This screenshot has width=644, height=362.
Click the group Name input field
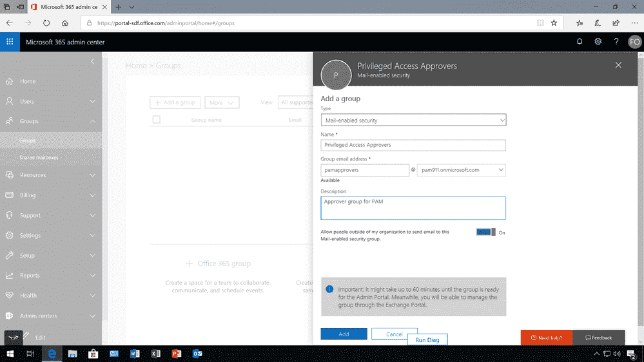[413, 145]
